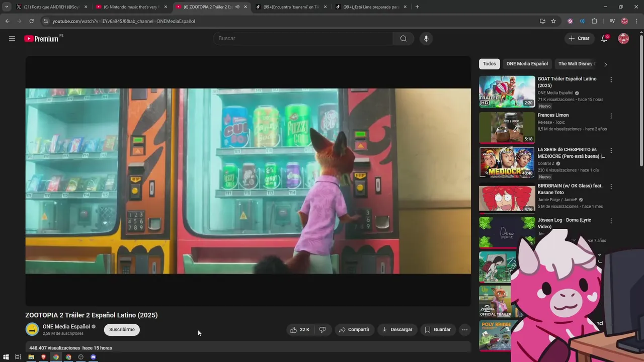Switch to Posts que ANDREH tab
The height and width of the screenshot is (362, 644).
(52, 7)
